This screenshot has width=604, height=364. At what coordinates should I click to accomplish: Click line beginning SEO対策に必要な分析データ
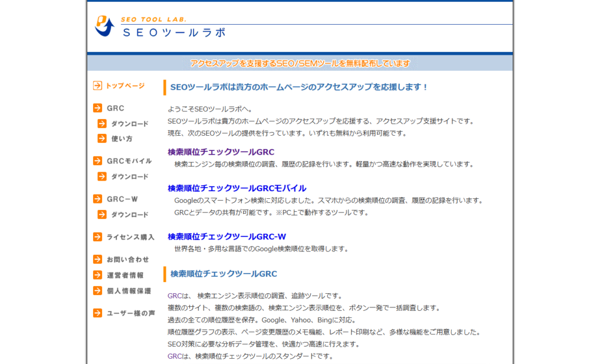click(x=264, y=344)
